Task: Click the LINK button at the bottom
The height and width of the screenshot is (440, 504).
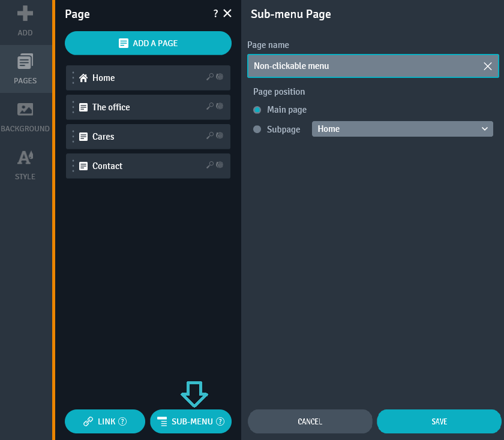Action: [x=104, y=421]
